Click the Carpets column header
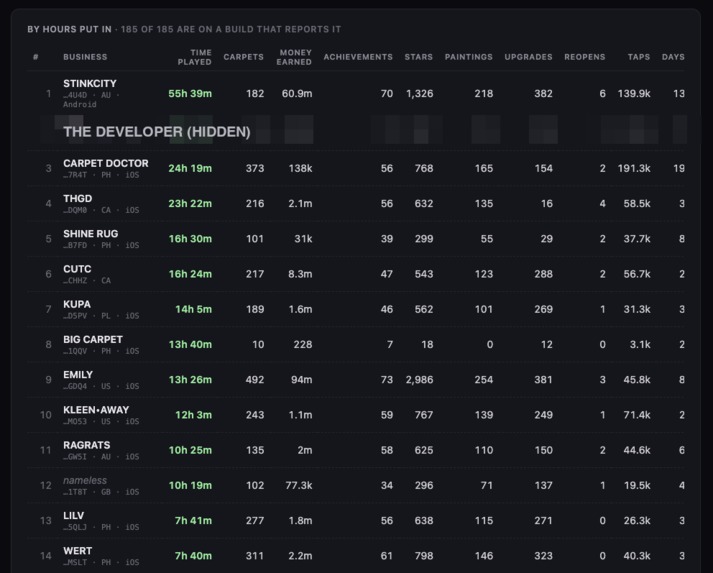 pyautogui.click(x=243, y=57)
